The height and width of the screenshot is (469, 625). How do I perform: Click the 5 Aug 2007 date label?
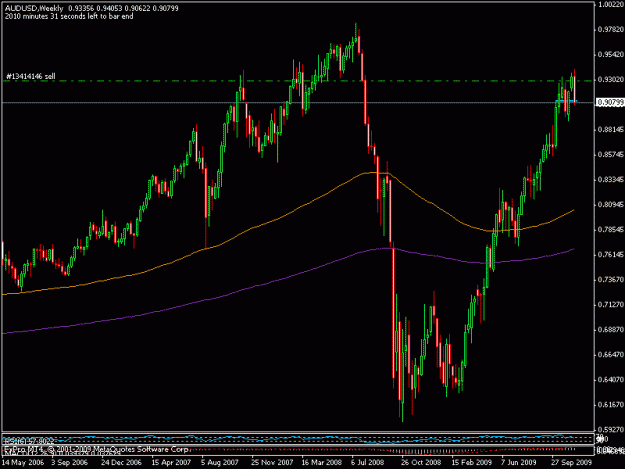click(220, 463)
